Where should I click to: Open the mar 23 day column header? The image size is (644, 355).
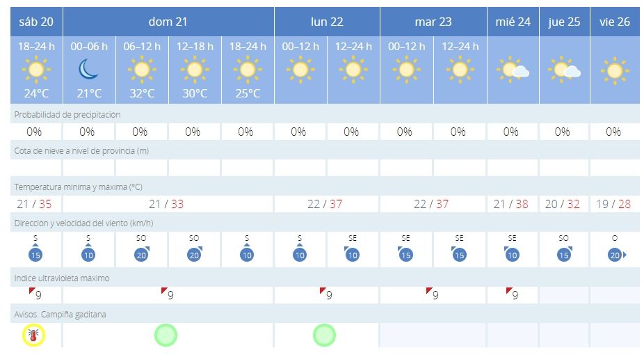(x=433, y=22)
